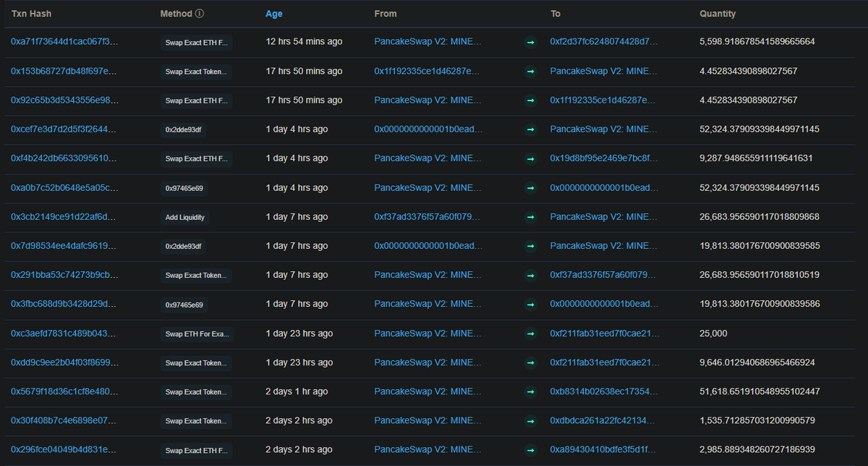868x466 pixels.
Task: Open transaction 0xc3aefd7831c489b043...
Action: click(x=64, y=334)
